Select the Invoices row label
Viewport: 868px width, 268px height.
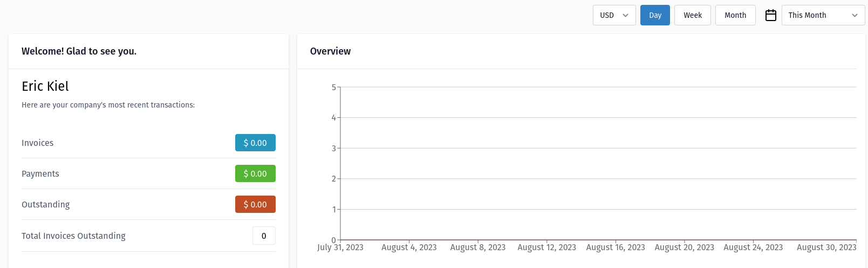click(x=38, y=143)
